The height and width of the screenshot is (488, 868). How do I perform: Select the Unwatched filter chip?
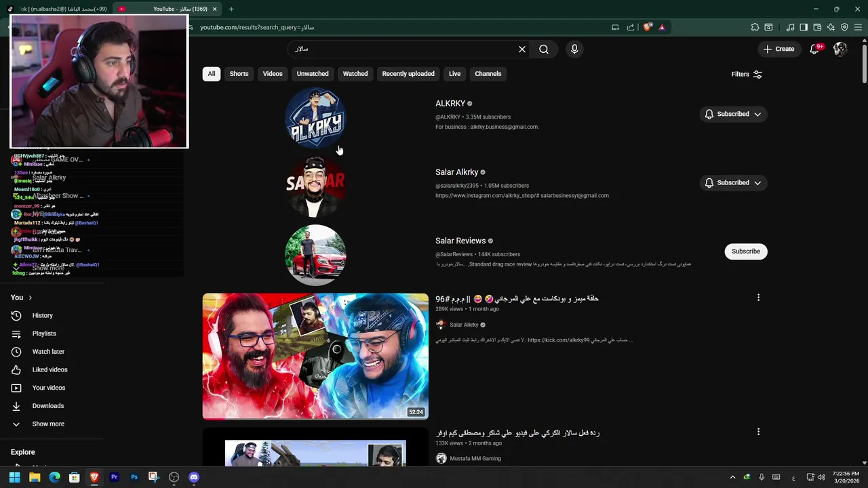pos(313,74)
